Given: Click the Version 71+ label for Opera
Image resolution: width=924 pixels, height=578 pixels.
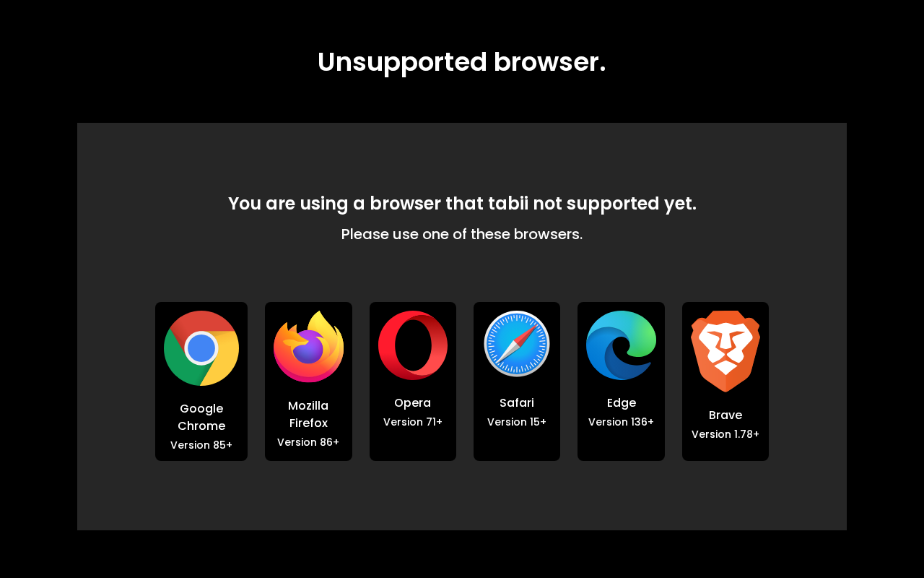Looking at the screenshot, I should pyautogui.click(x=413, y=422).
